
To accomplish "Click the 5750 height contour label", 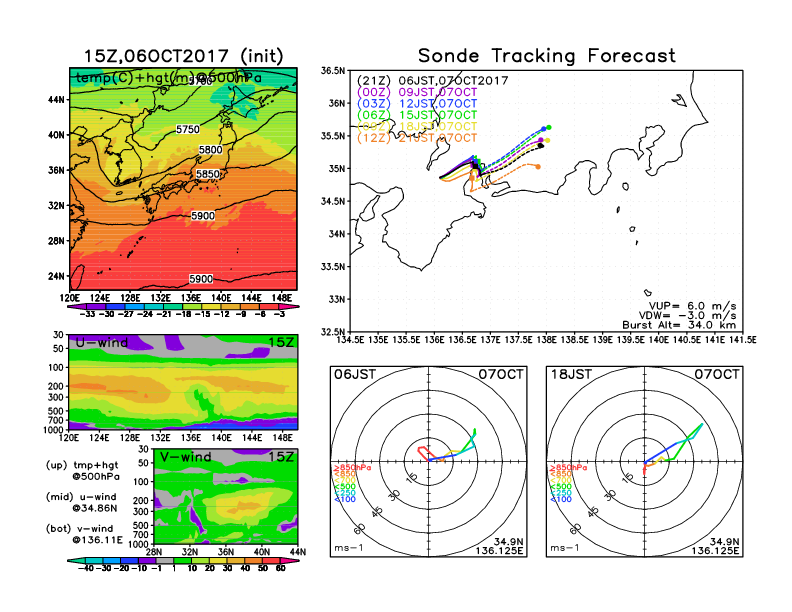I will 188,129.
